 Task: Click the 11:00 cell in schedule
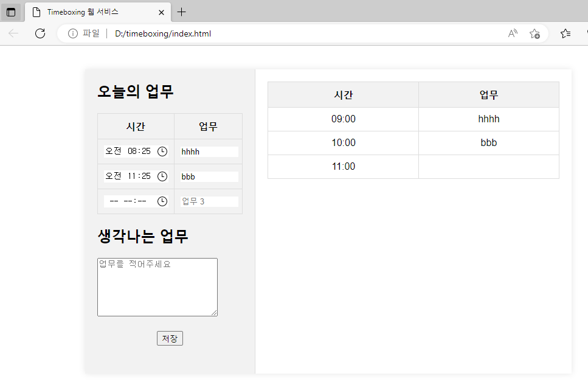click(343, 166)
